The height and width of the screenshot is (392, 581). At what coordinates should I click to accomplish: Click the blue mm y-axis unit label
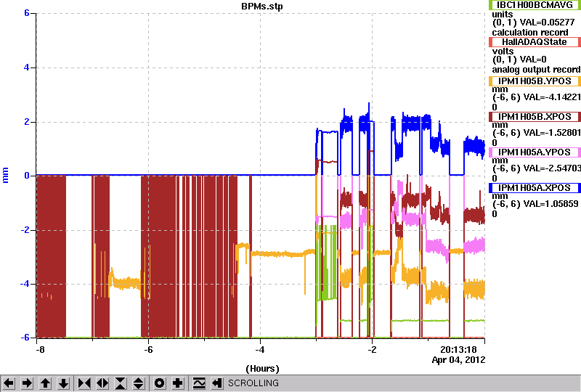tap(5, 175)
